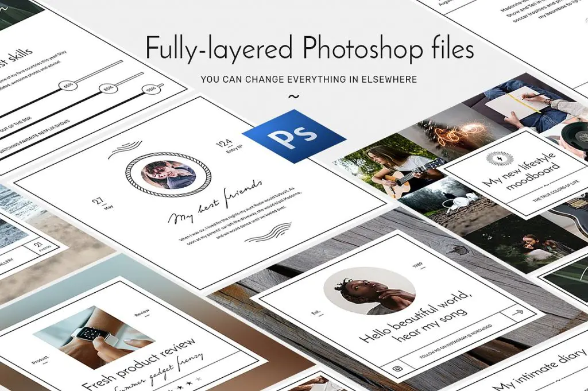This screenshot has width=588, height=391.
Task: Click the 'Est.' label in the song card
Action: 317,313
